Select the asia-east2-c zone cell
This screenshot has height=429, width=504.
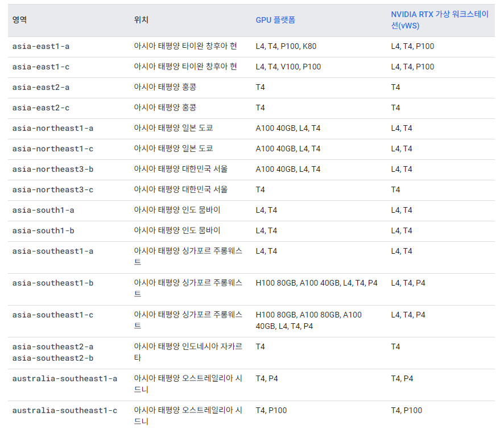tap(41, 108)
